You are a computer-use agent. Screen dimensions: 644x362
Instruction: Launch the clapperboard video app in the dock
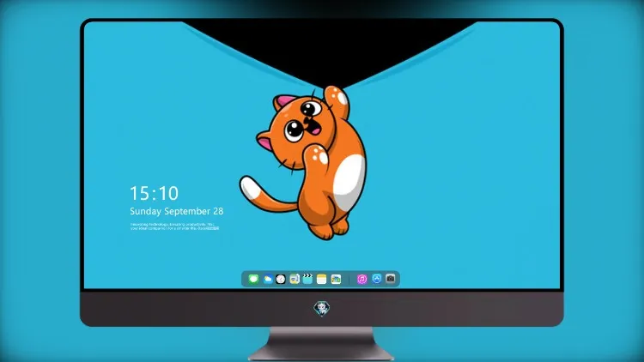click(307, 279)
